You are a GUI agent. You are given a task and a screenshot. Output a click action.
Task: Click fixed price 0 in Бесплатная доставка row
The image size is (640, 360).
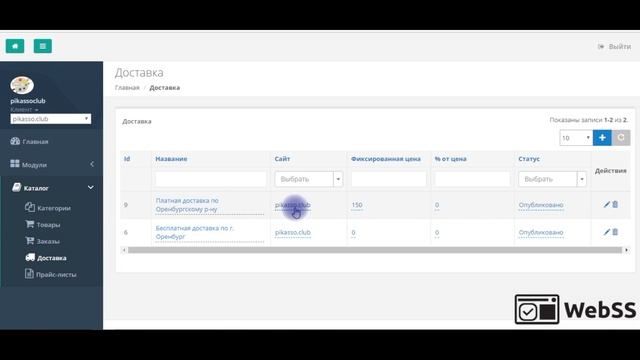(353, 232)
